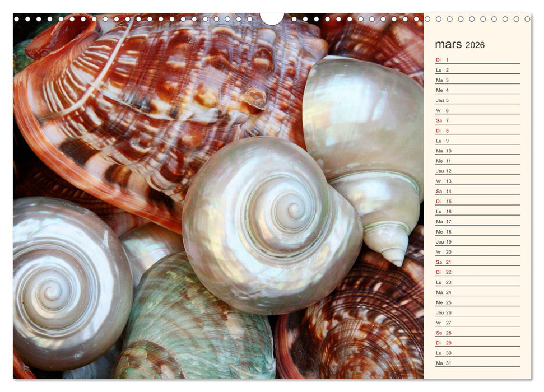Select the Di 1 date row

(x=477, y=60)
